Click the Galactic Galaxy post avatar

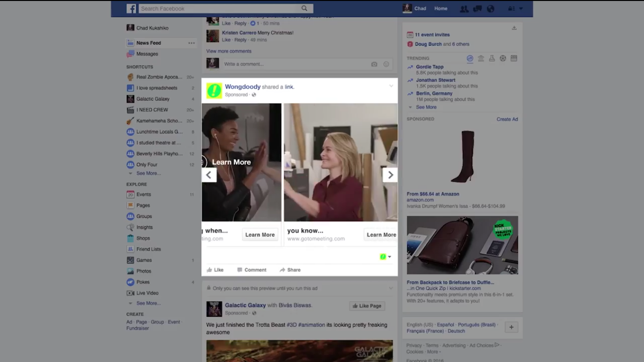click(214, 309)
